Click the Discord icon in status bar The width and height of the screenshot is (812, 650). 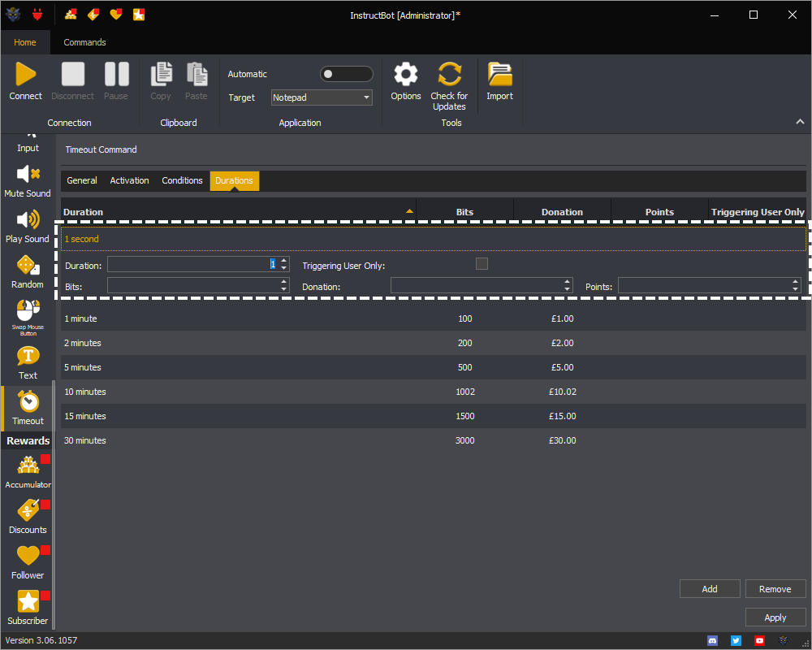[713, 641]
